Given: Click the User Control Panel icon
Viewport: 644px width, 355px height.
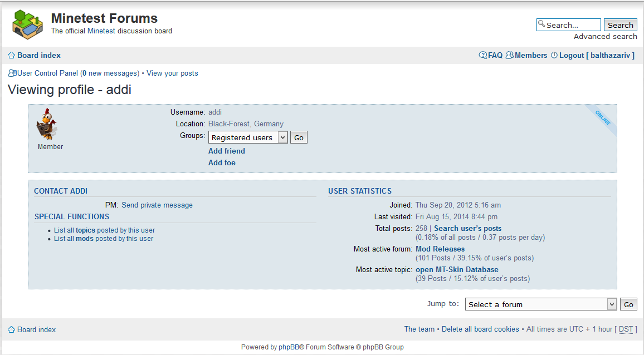Looking at the screenshot, I should 11,73.
